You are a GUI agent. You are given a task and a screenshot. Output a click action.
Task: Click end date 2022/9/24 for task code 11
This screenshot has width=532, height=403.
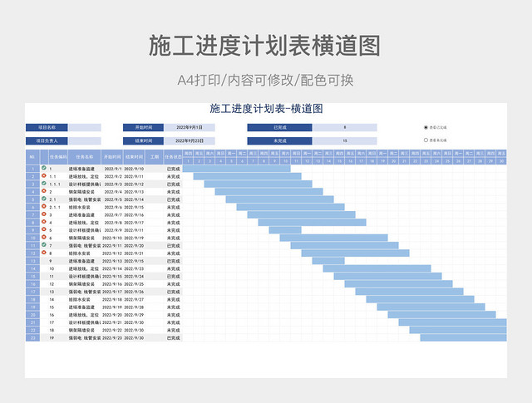point(134,277)
